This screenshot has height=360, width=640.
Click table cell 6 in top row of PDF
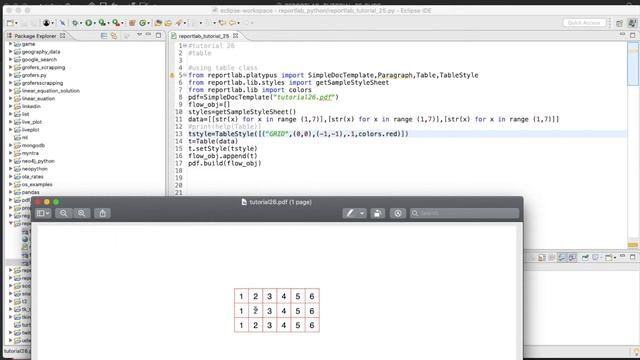312,296
